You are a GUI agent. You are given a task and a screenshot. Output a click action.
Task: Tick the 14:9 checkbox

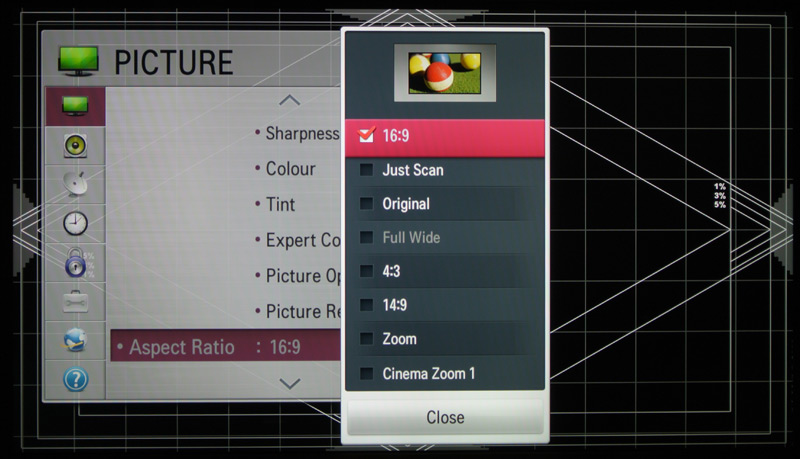[366, 305]
